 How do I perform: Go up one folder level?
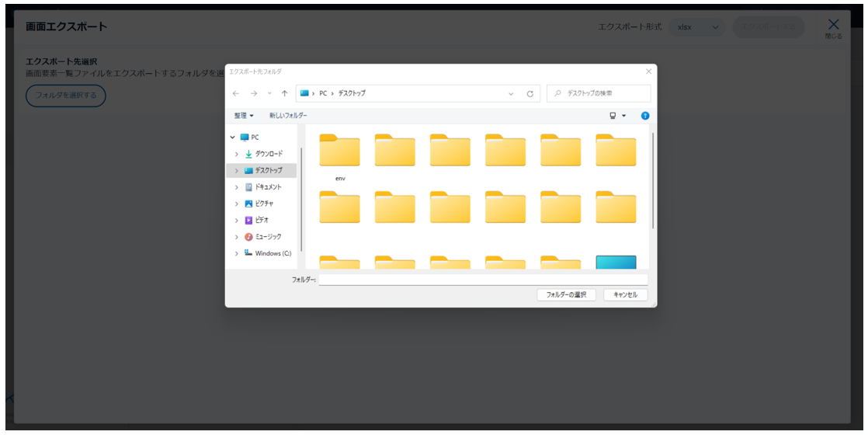[285, 93]
